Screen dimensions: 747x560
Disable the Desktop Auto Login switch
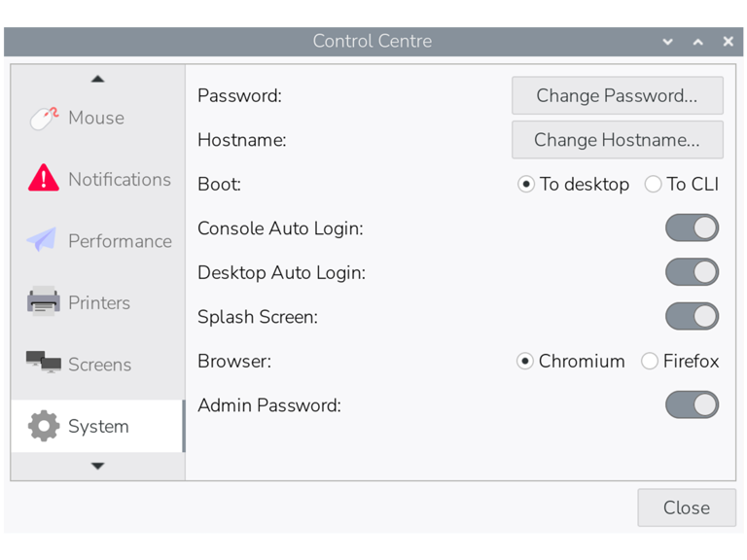point(692,272)
